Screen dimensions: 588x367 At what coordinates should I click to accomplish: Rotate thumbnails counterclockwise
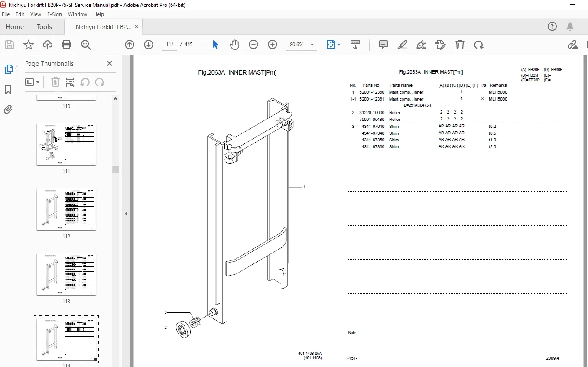pos(85,82)
